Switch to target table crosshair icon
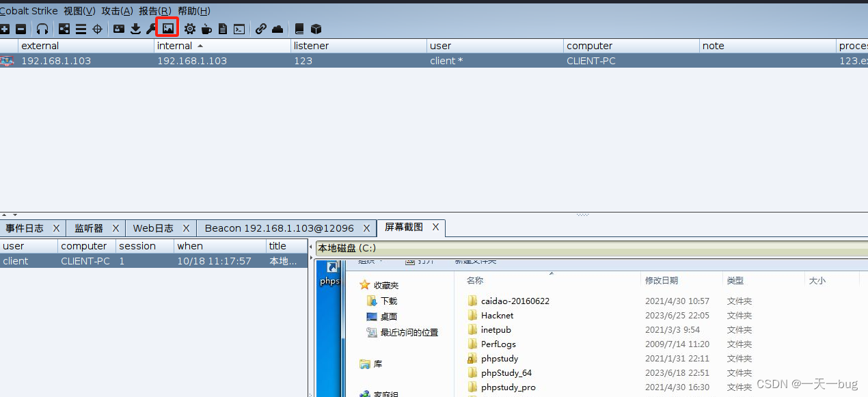868x397 pixels. coord(97,29)
